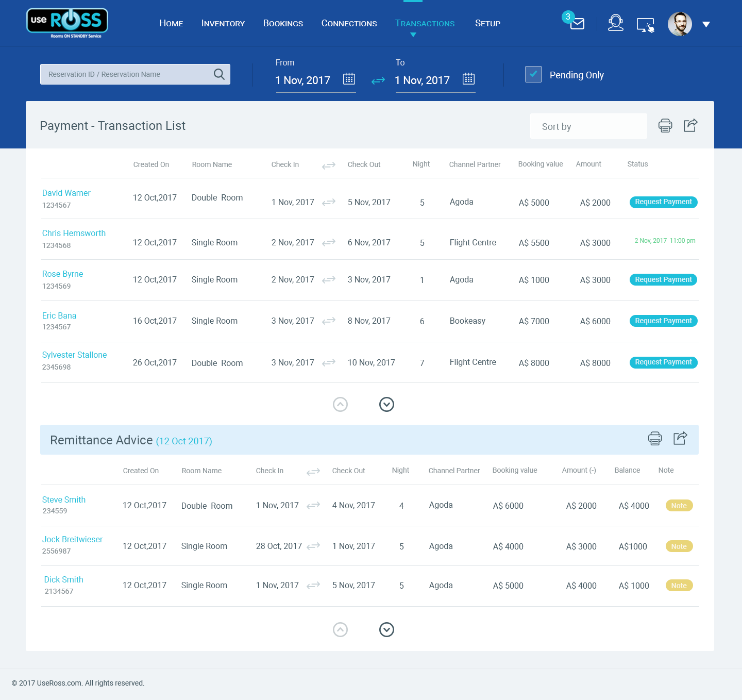Click the transaction list page-up chevron
This screenshot has height=700, width=742.
[x=340, y=405]
